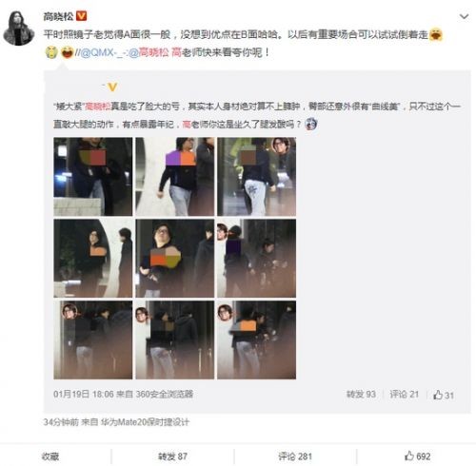
Task: Open the @QMX-_ mention link
Action: [102, 52]
